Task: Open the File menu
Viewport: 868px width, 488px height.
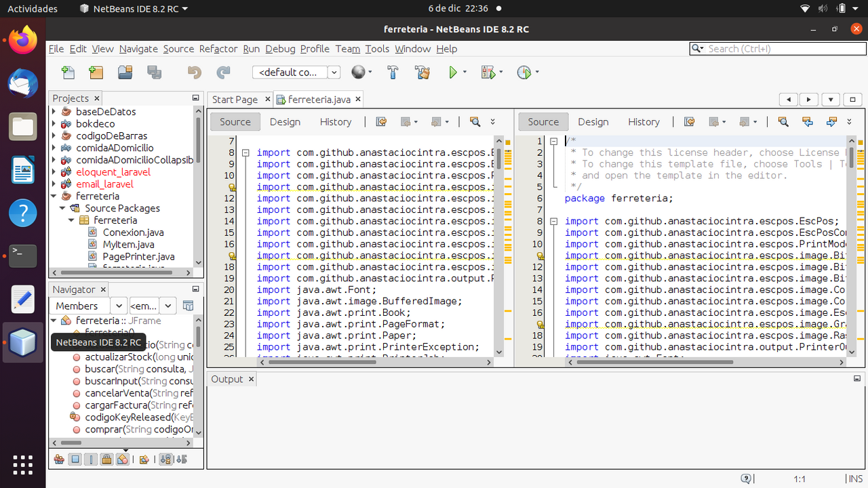Action: coord(56,49)
